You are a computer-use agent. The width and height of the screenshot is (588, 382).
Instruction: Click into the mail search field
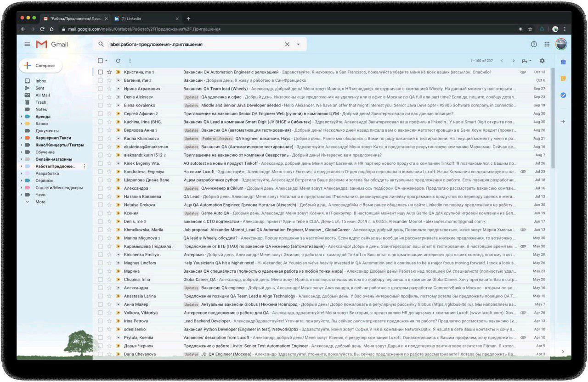pos(193,45)
